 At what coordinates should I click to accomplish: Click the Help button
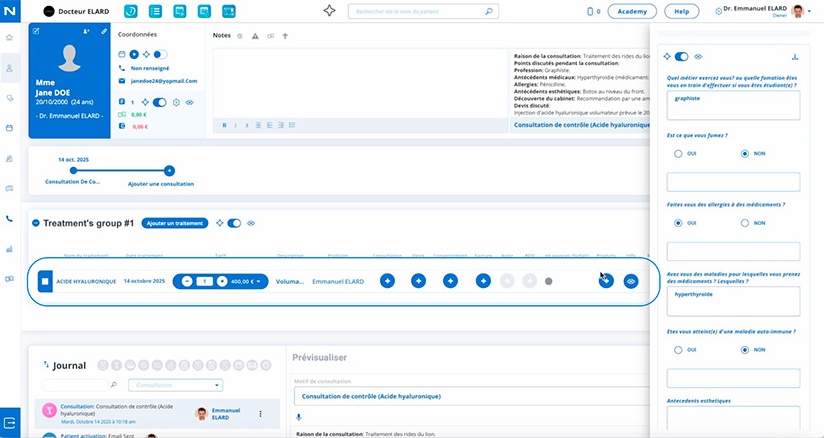click(x=681, y=12)
